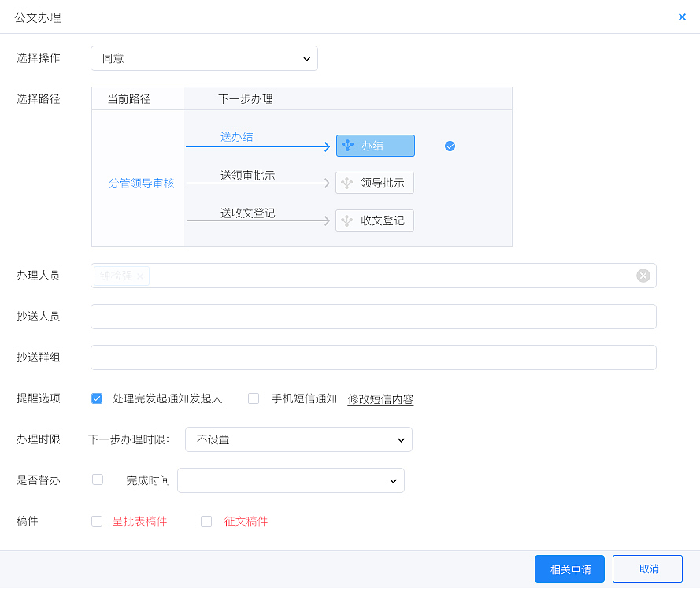Clear 办理人员 field with circular clear icon
Screen dimensions: 700x589
(x=643, y=276)
